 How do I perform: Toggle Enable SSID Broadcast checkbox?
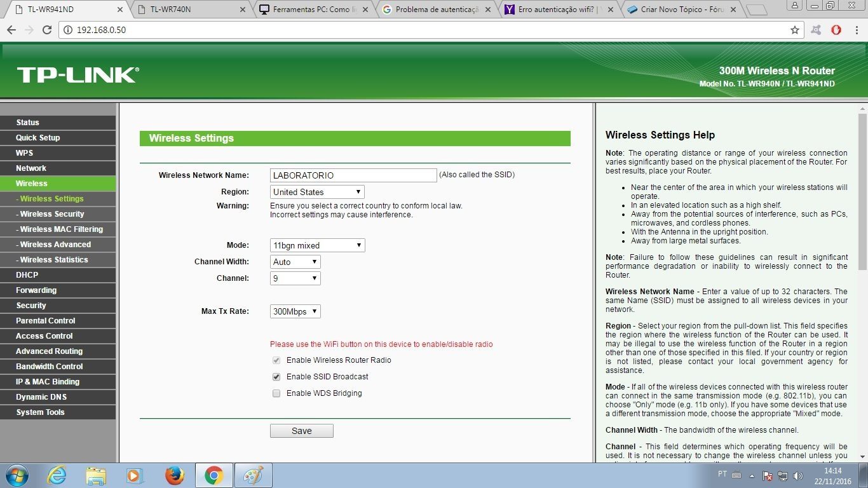click(276, 377)
